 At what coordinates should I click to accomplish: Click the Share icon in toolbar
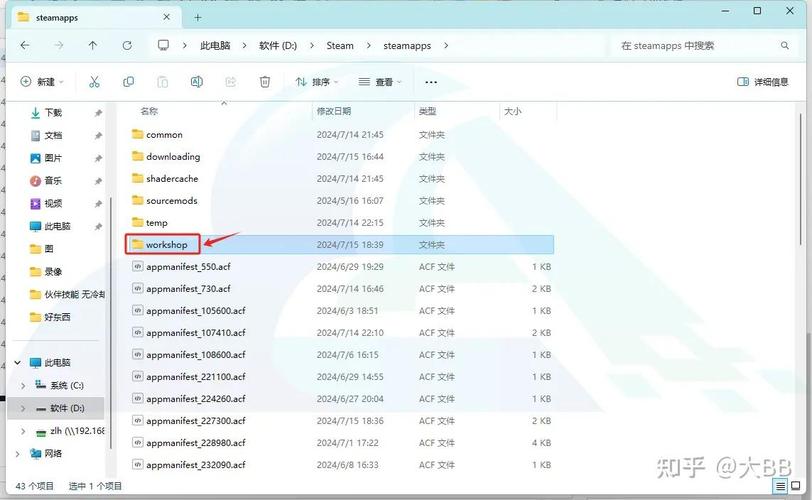(x=230, y=82)
